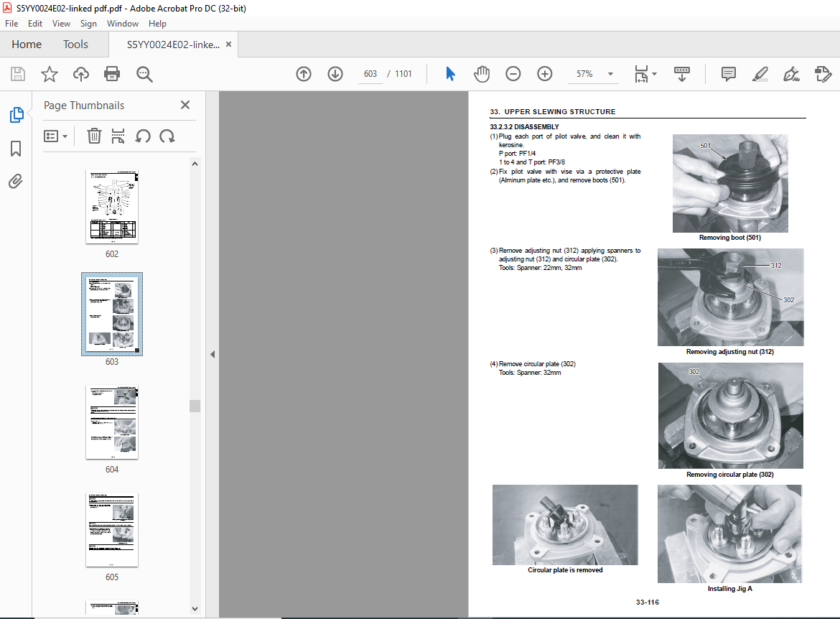This screenshot has width=840, height=619.
Task: Add a sticky note comment
Action: (x=729, y=74)
